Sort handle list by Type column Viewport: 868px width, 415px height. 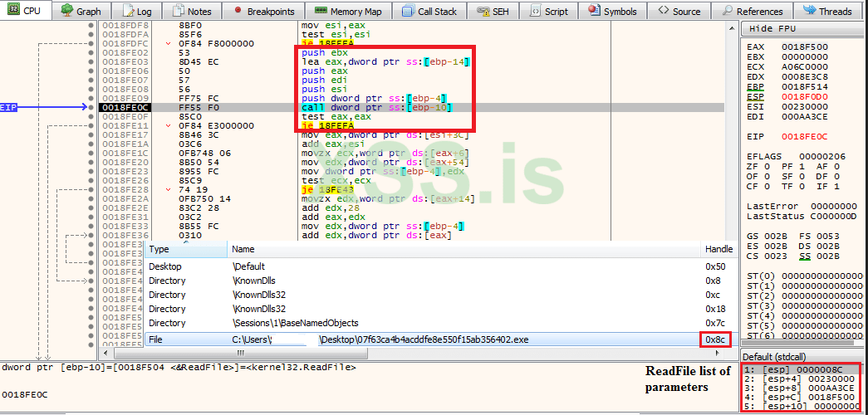(186, 250)
